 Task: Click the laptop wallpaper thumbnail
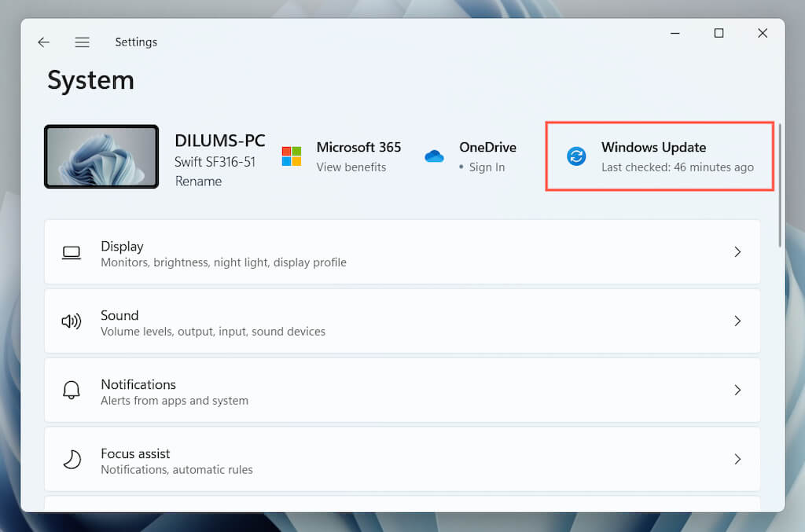101,156
